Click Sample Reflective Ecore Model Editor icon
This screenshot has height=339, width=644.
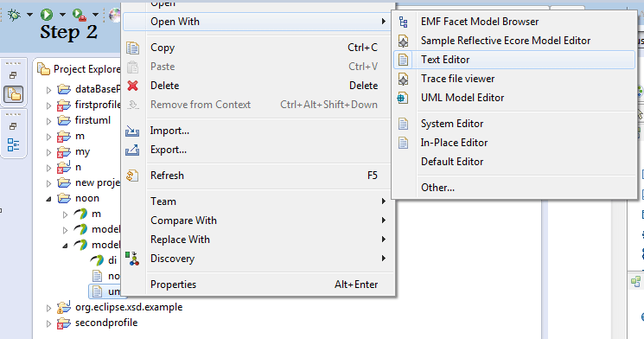pos(404,41)
